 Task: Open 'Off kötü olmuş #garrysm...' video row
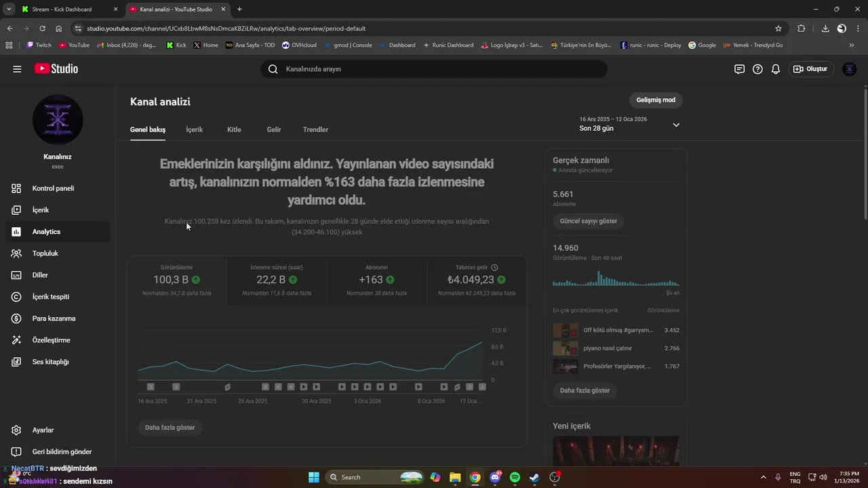click(616, 330)
